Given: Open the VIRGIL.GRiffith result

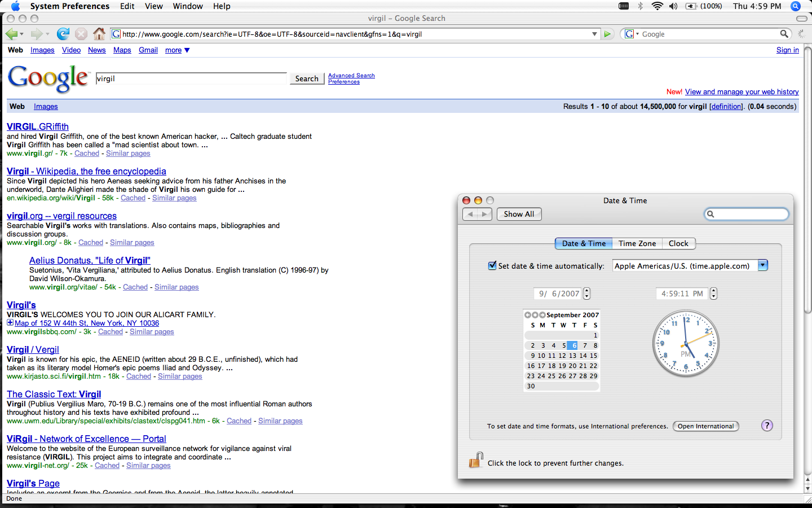Looking at the screenshot, I should click(x=38, y=126).
